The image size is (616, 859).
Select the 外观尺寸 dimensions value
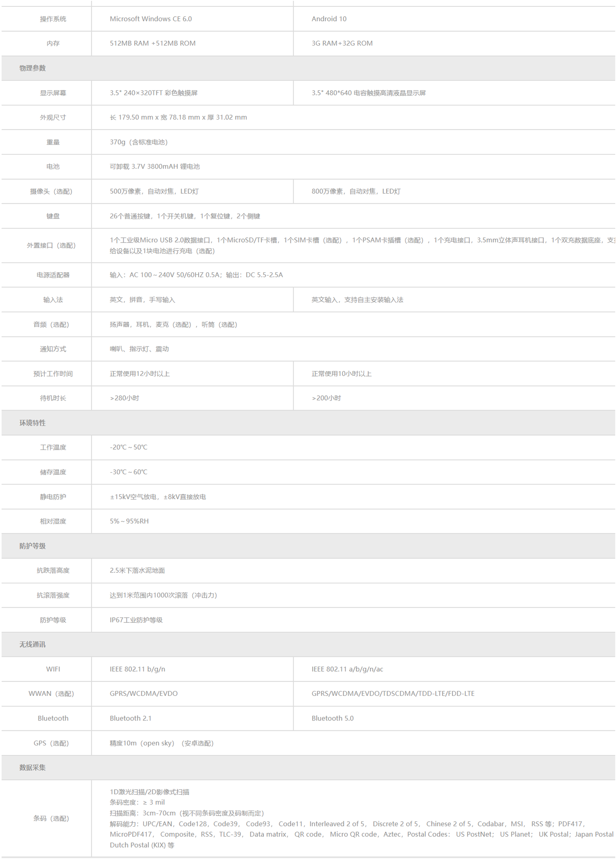[178, 117]
